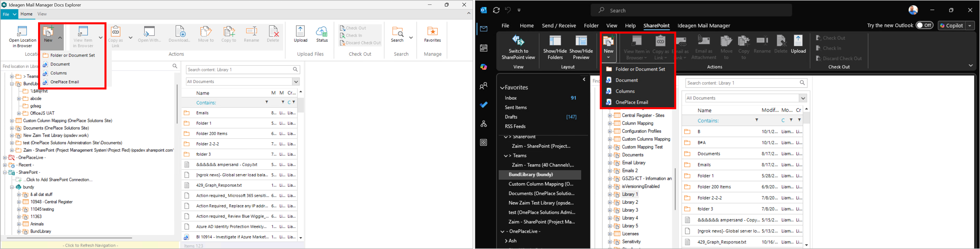The image size is (980, 249).
Task: Open Favorites in Docs Explorer Manage group
Action: point(433,34)
